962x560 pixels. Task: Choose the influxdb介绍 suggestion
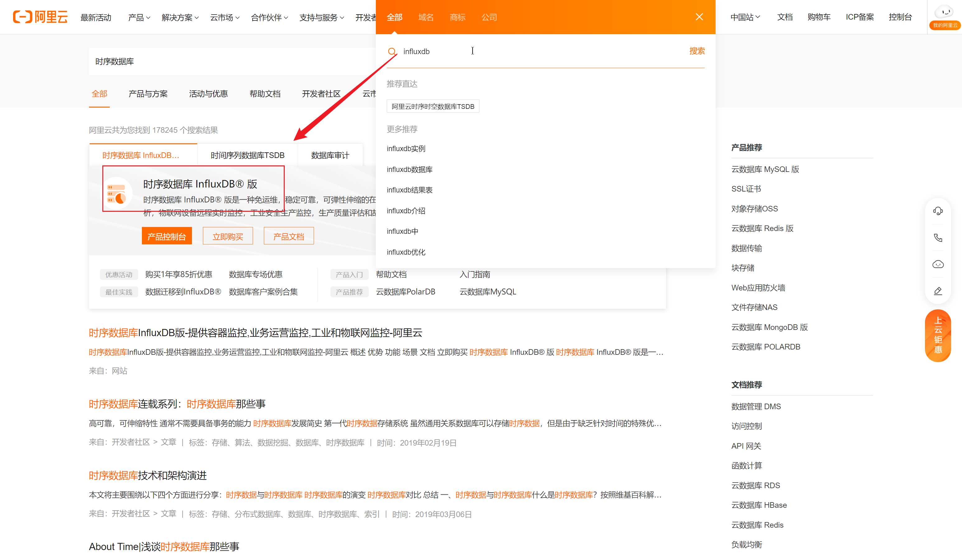(406, 211)
